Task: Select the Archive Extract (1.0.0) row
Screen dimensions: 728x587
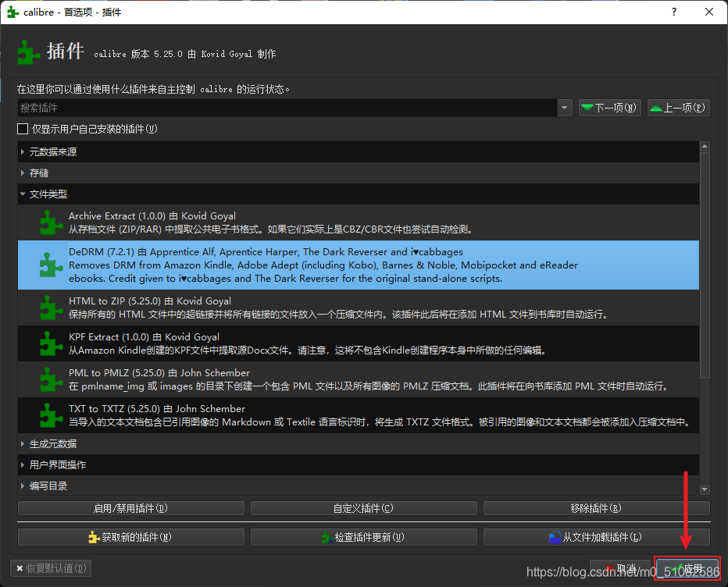Action: (x=359, y=222)
